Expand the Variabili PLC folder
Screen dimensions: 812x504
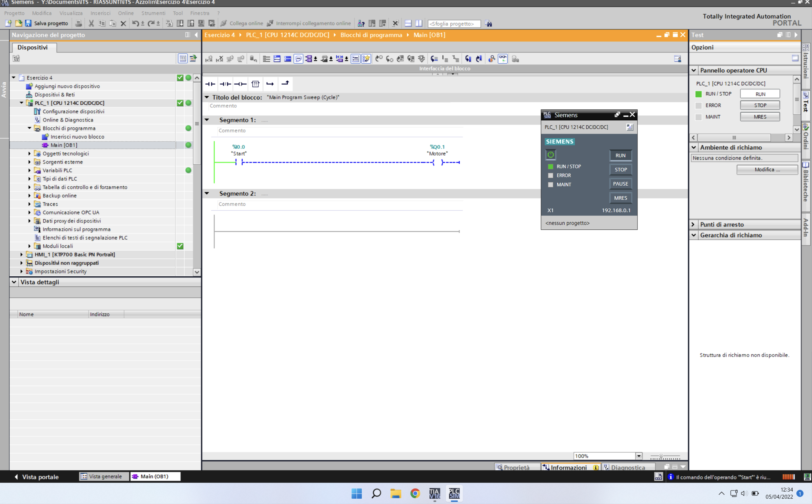[x=29, y=170]
